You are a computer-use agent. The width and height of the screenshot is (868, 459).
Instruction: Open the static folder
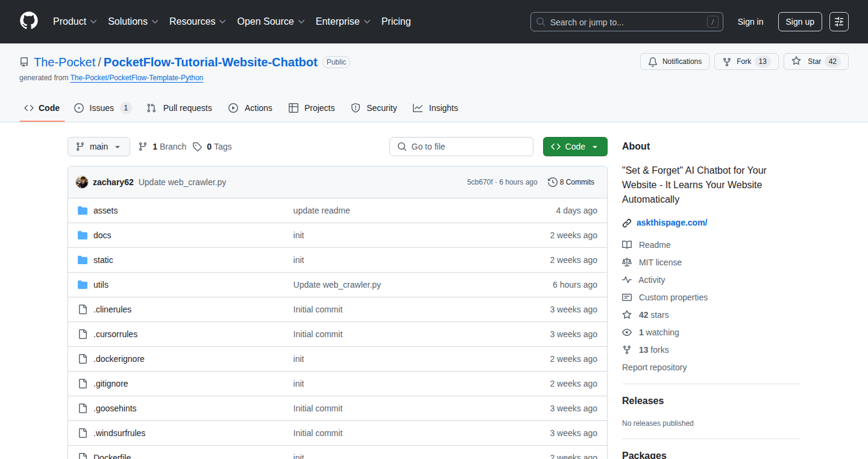103,260
